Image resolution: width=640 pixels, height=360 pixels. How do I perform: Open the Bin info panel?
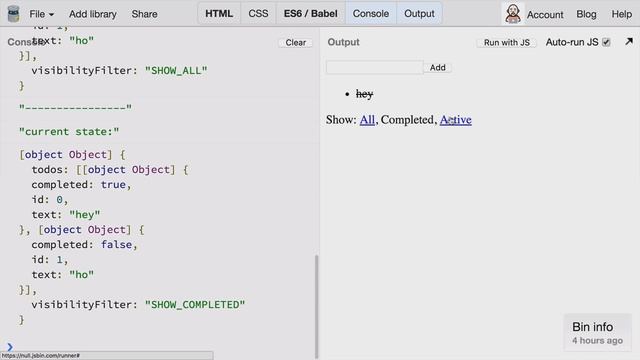tap(597, 333)
